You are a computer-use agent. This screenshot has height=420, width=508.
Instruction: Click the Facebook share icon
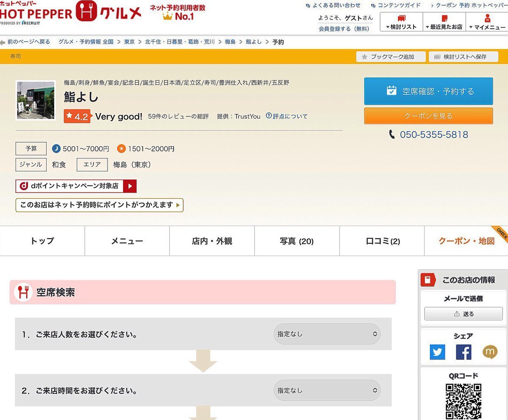[464, 352]
